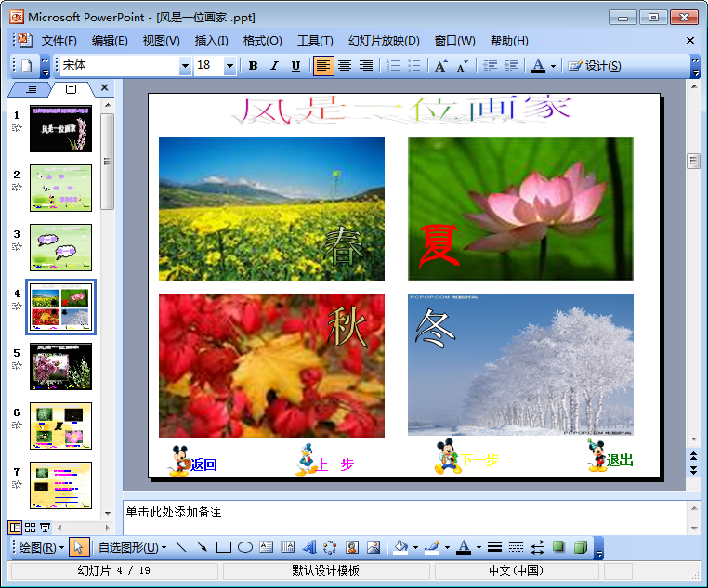Enable Align Right
This screenshot has height=588, width=708.
click(x=366, y=66)
